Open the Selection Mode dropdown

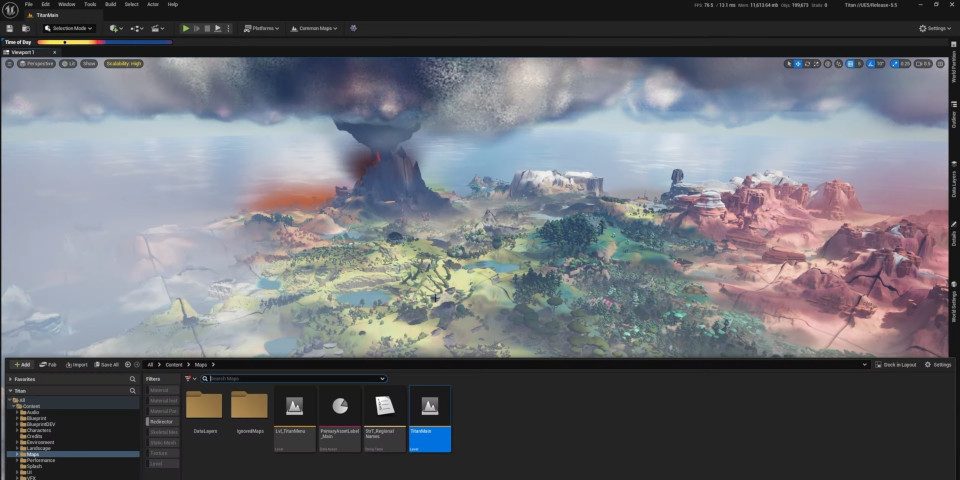[x=69, y=28]
